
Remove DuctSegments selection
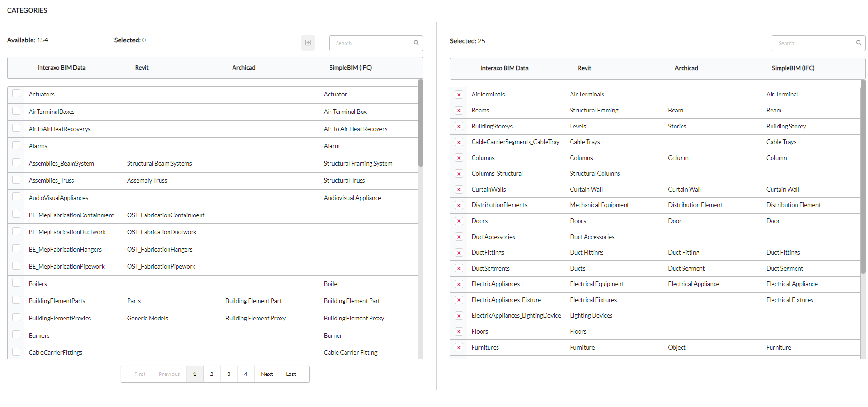(x=459, y=269)
